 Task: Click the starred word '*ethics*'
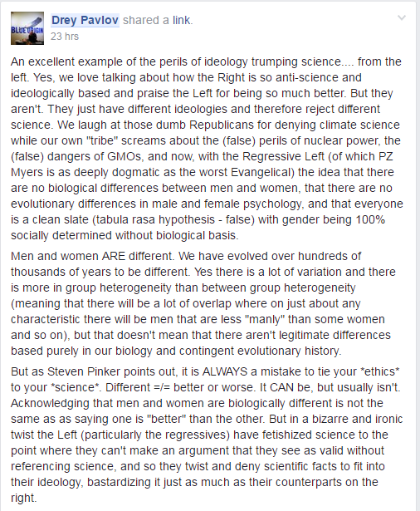click(380, 371)
